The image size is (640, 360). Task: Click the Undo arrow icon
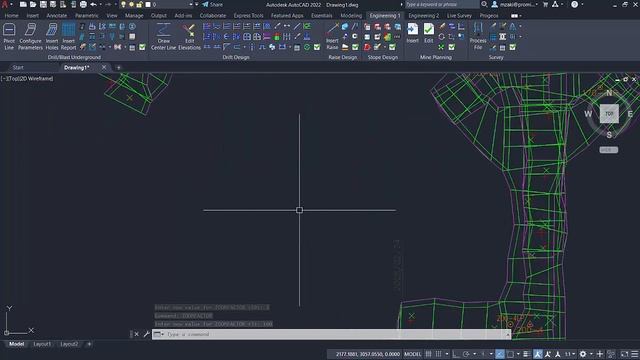pyautogui.click(x=93, y=4)
